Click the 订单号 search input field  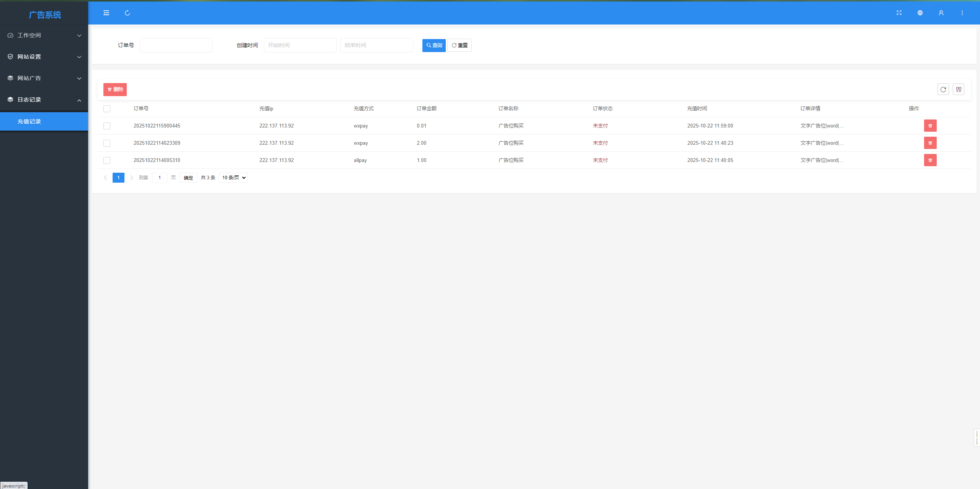[x=176, y=46]
